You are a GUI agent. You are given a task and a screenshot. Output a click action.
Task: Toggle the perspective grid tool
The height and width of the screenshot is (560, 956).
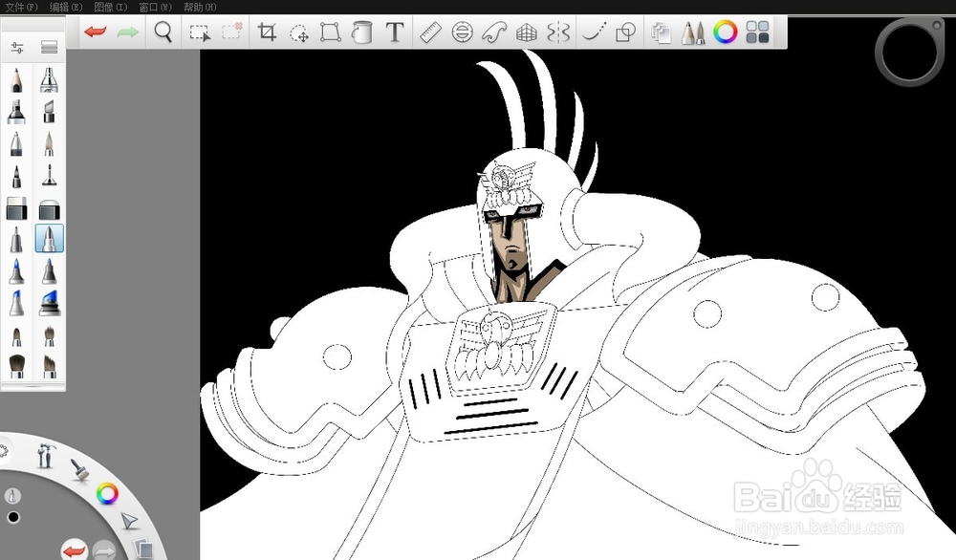point(526,32)
